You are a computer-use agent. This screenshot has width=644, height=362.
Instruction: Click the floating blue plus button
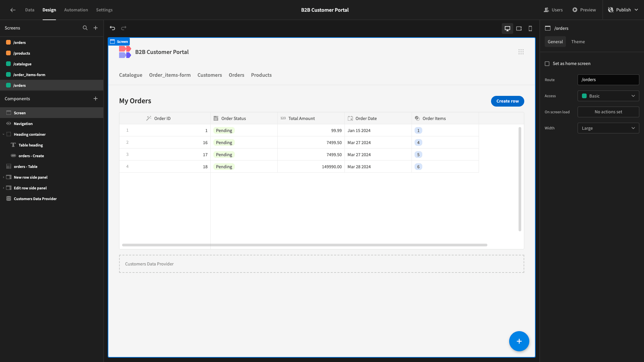519,341
